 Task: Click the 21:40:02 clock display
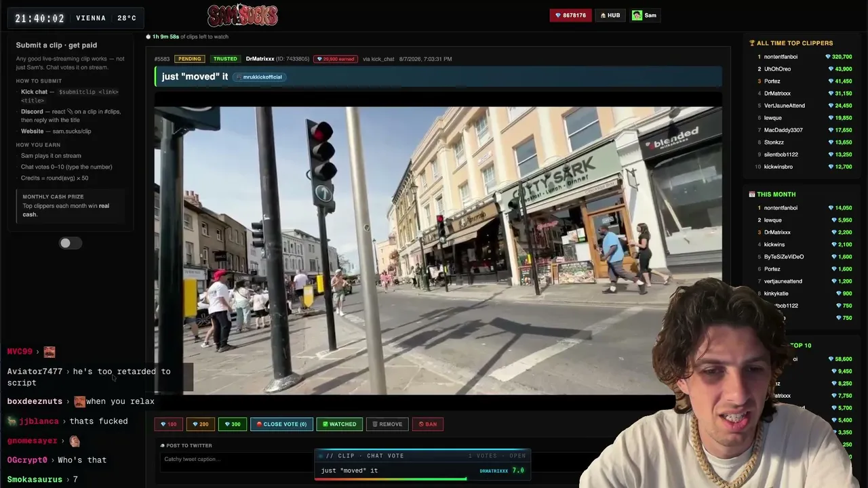pos(40,18)
